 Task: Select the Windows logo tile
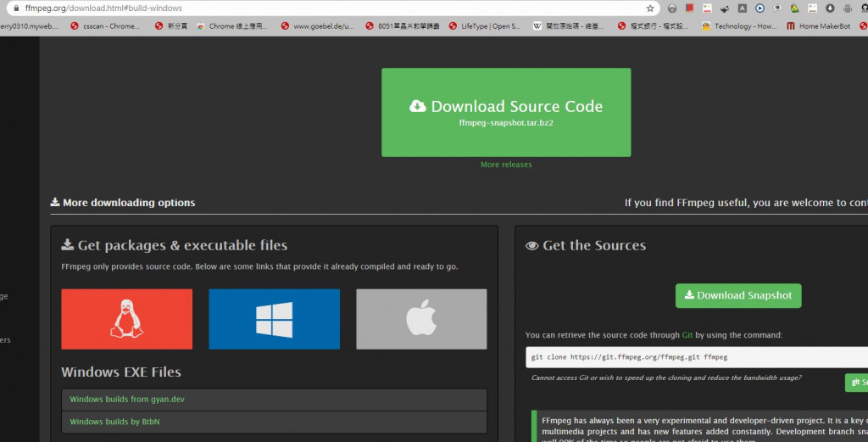click(274, 319)
